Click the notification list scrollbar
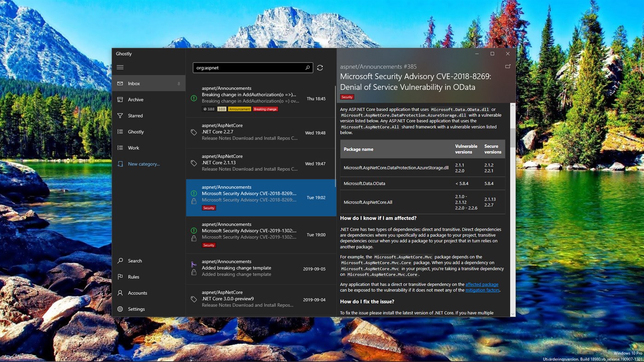The height and width of the screenshot is (362, 644). pyautogui.click(x=336, y=136)
